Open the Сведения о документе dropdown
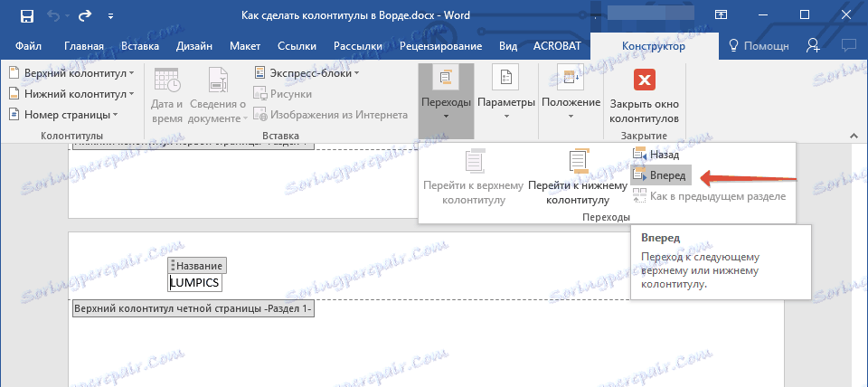This screenshot has height=387, width=868. click(x=218, y=95)
